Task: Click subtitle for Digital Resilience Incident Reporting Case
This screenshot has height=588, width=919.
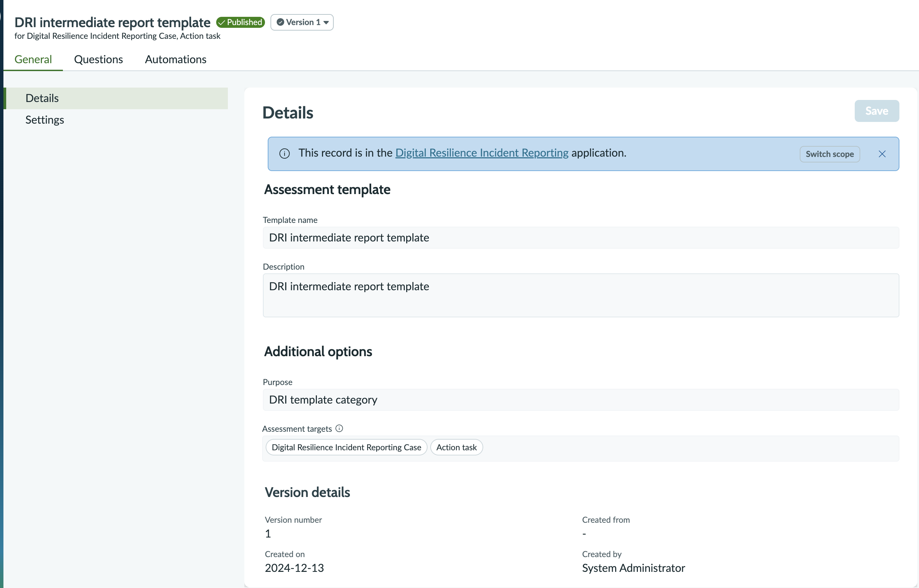Action: [117, 36]
